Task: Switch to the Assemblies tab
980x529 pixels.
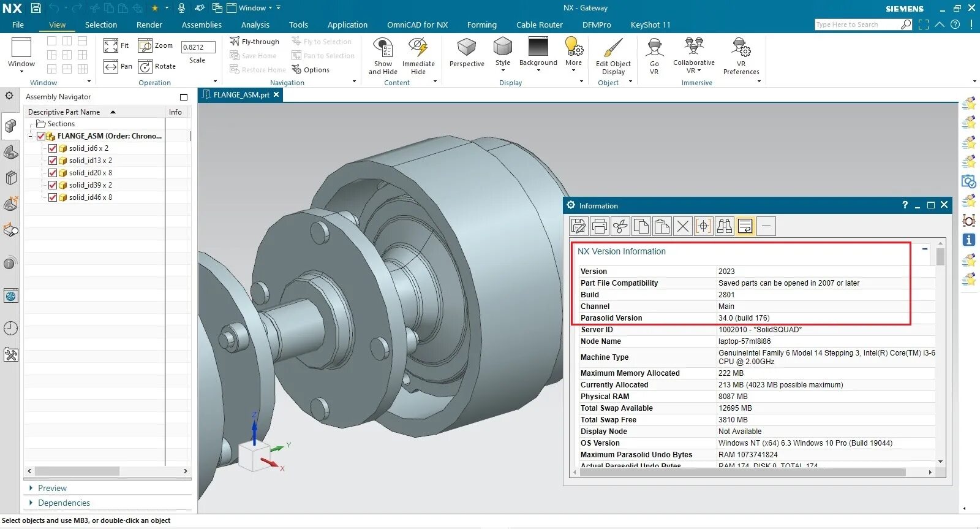Action: coord(202,25)
